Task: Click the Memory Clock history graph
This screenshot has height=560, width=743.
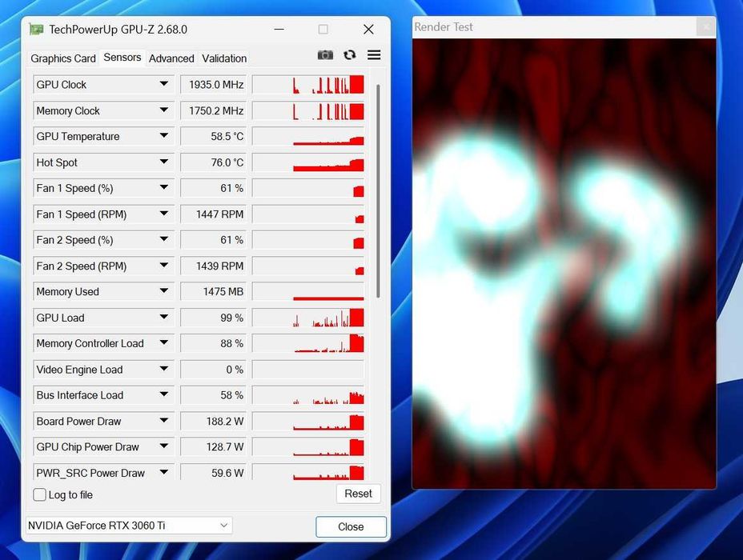Action: click(x=308, y=110)
